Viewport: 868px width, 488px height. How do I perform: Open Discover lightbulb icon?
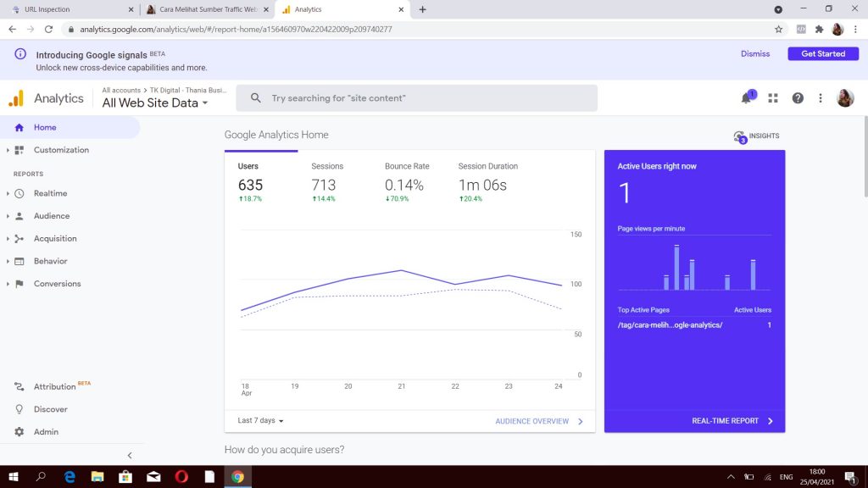[19, 409]
